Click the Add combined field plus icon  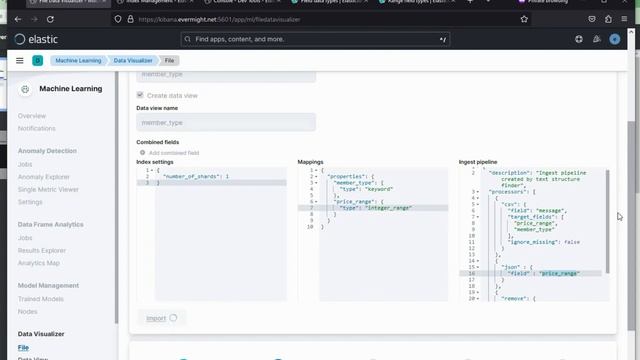142,153
